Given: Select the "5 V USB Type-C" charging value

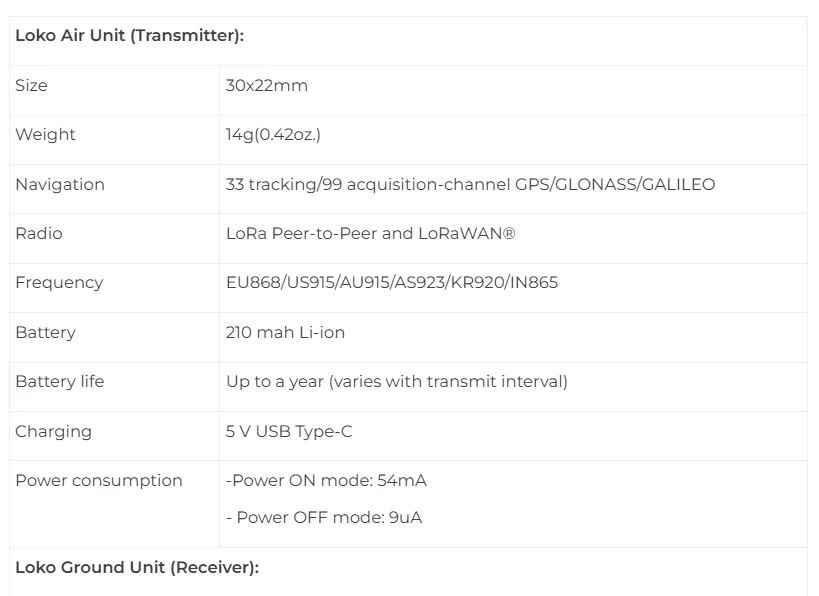Looking at the screenshot, I should point(289,431).
